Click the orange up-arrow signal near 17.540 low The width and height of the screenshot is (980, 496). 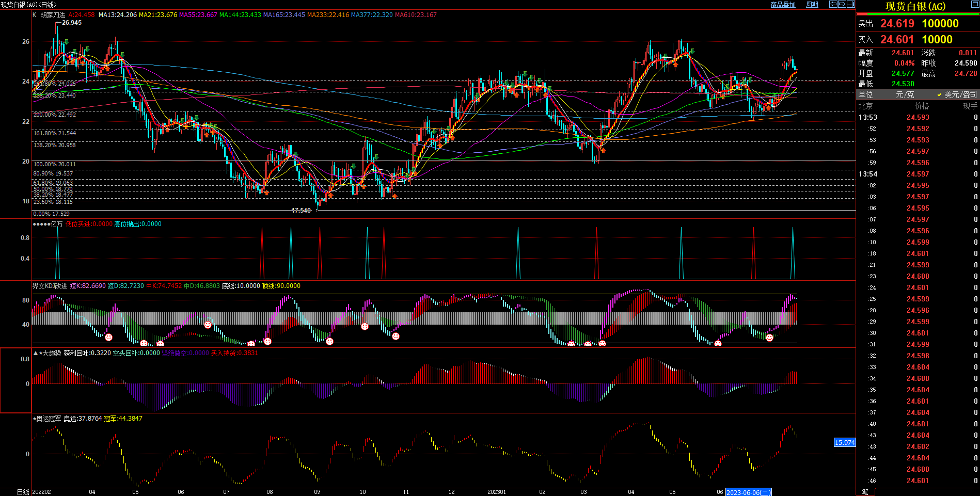[x=330, y=195]
